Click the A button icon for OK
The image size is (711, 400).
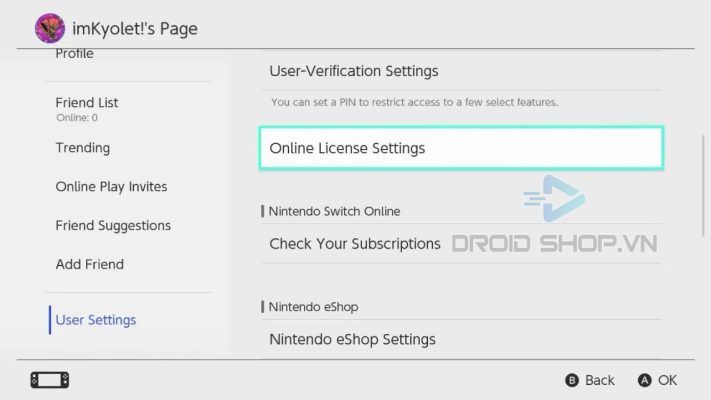click(x=644, y=380)
